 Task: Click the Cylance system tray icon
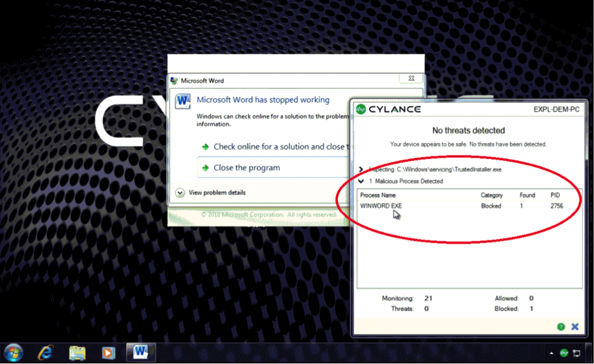point(564,352)
